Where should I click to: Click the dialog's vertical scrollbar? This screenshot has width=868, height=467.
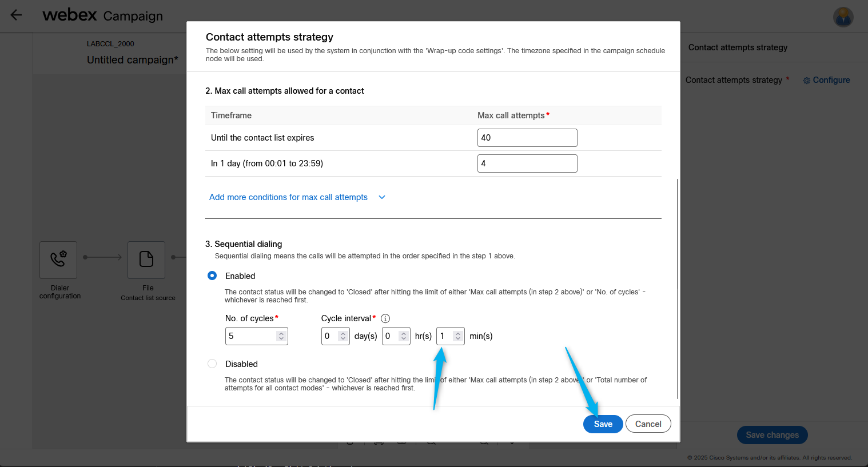point(678,286)
